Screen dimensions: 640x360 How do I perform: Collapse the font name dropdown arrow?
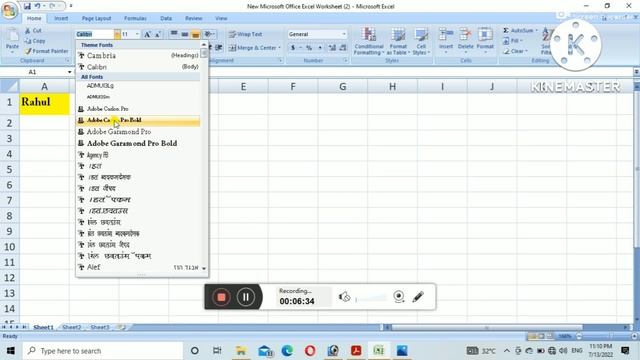click(117, 34)
